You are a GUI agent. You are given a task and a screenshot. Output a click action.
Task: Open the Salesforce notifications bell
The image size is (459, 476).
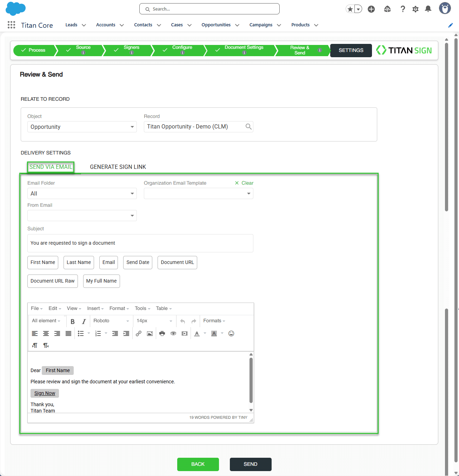coord(428,9)
